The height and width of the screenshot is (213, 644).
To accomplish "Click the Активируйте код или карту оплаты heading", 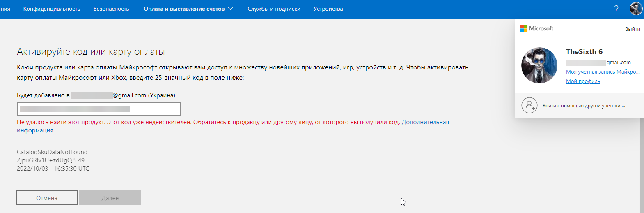I will pos(91,52).
